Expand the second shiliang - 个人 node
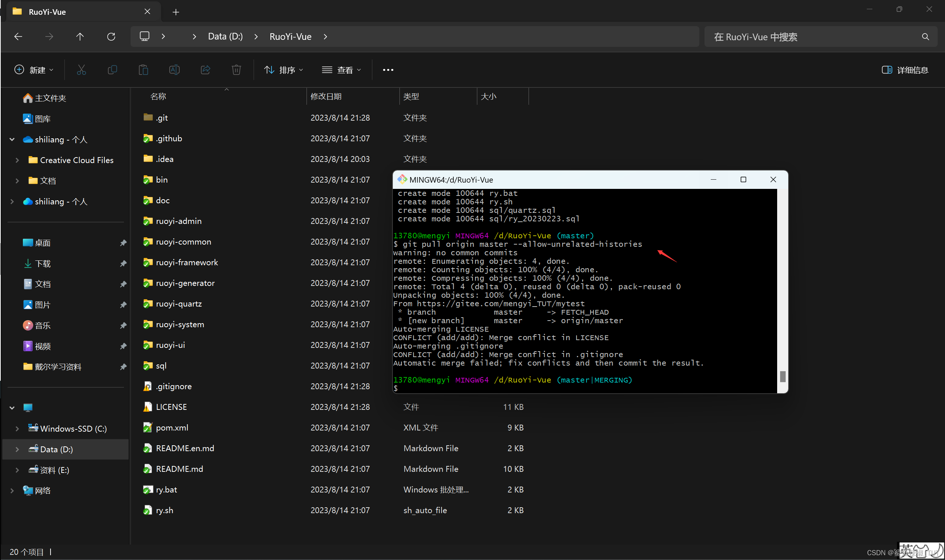This screenshot has width=945, height=560. click(x=12, y=201)
